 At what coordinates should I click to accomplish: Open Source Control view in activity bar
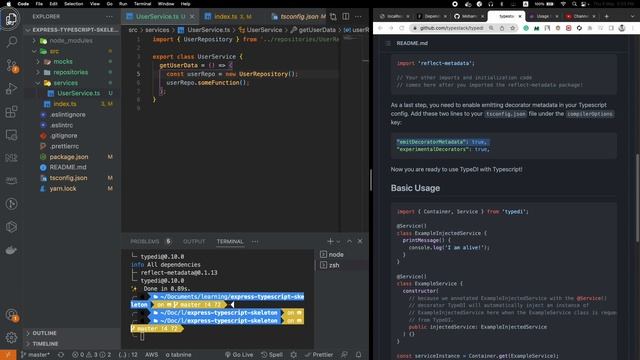click(11, 65)
